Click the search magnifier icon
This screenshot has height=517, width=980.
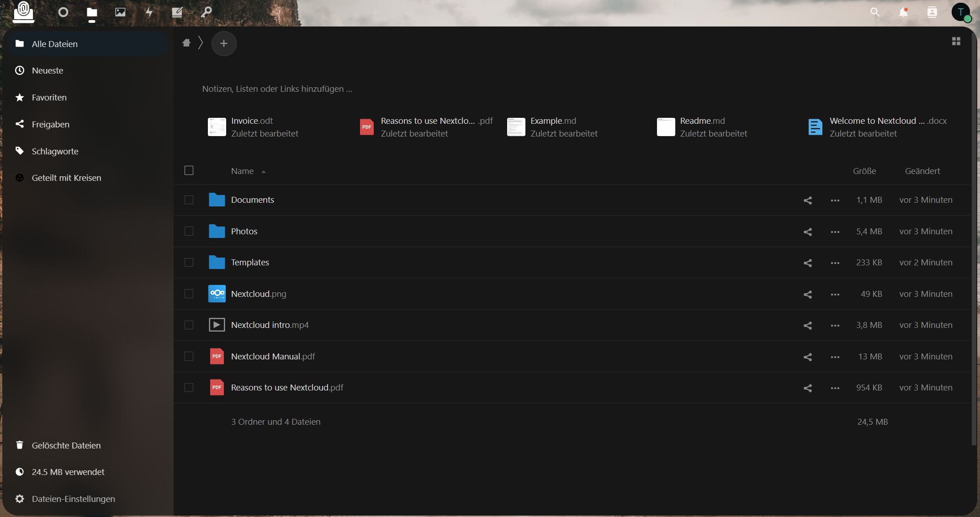tap(875, 12)
